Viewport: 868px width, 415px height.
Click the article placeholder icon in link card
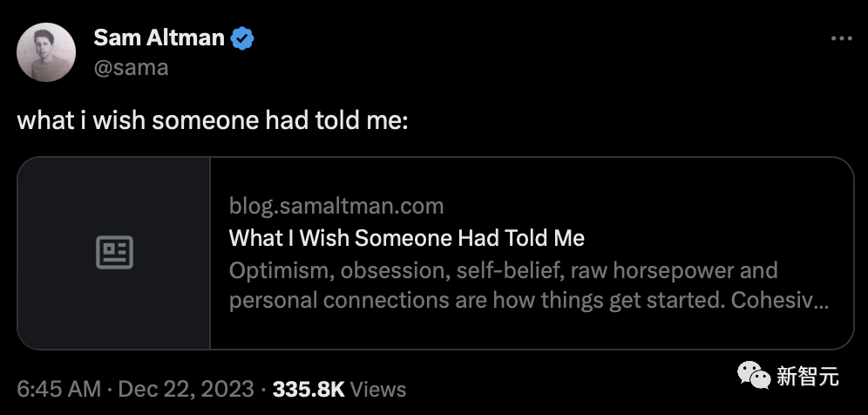(x=114, y=253)
